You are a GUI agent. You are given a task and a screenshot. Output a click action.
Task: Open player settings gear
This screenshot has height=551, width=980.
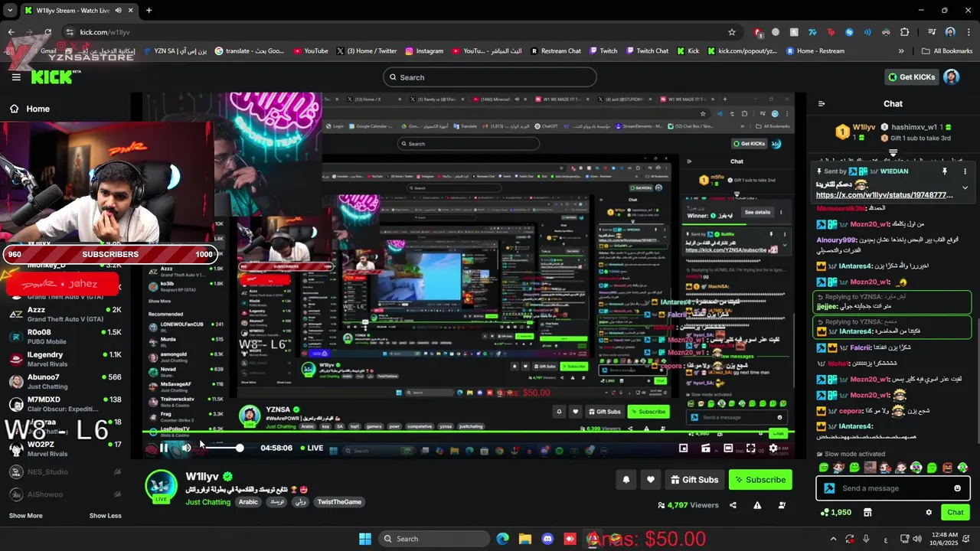click(x=773, y=448)
